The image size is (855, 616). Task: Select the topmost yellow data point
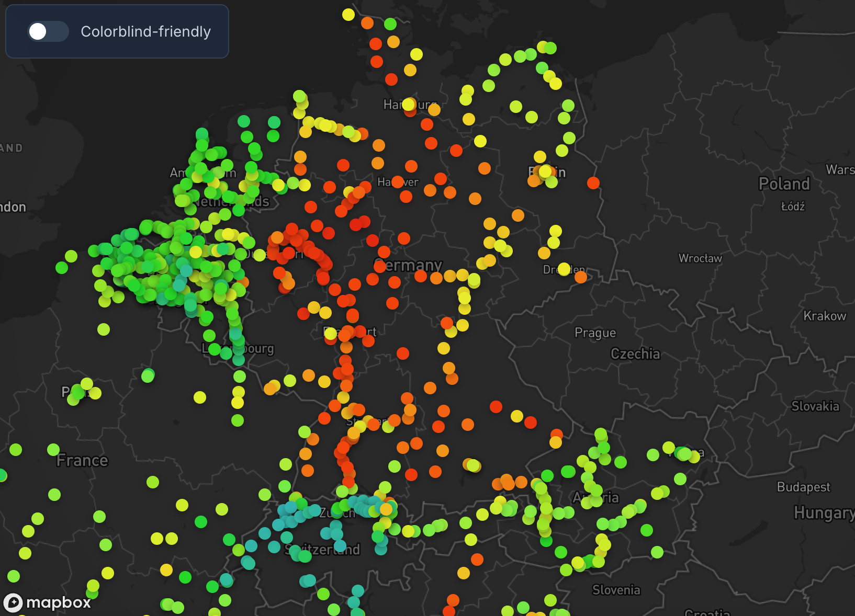[x=348, y=15]
